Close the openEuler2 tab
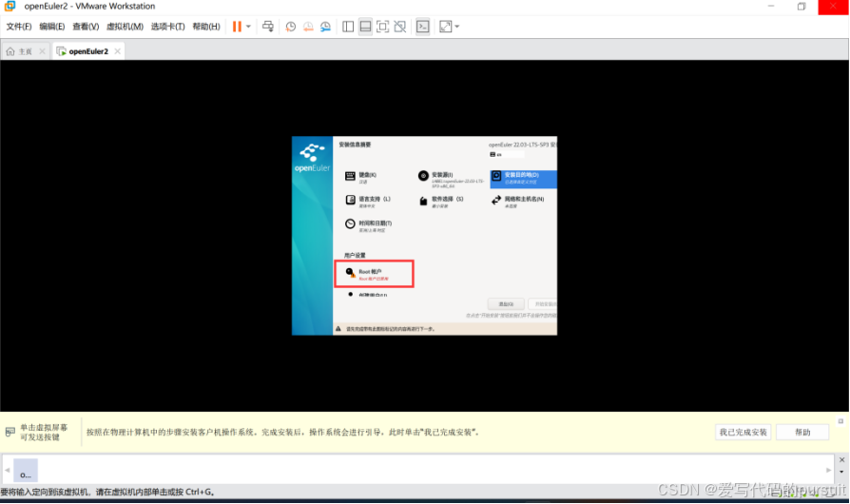Image resolution: width=850 pixels, height=504 pixels. tap(117, 51)
